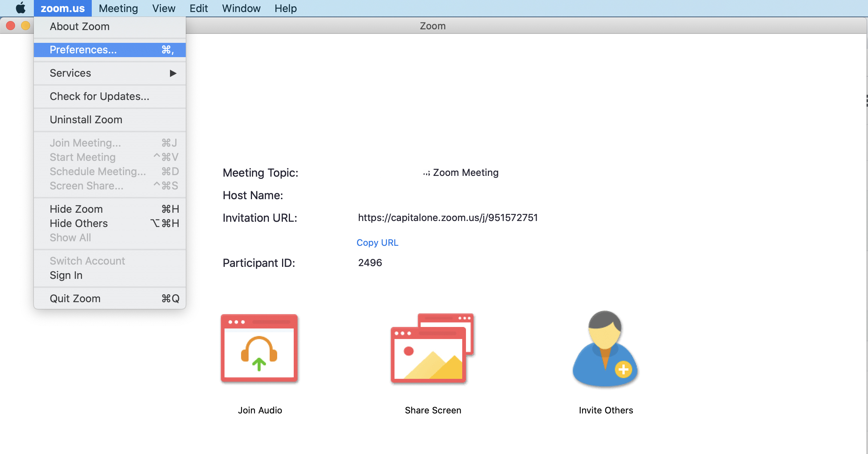Click Switch Account menu item
Screen dimensions: 868x454
(87, 260)
